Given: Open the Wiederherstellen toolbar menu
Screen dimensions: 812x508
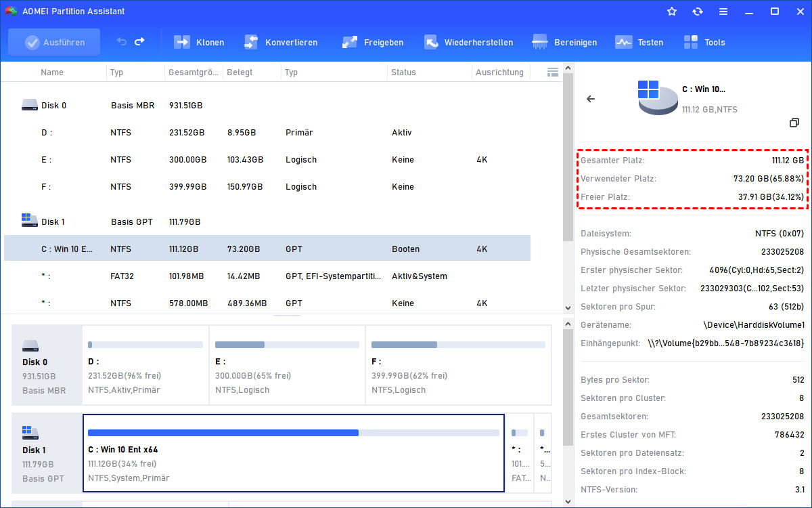Looking at the screenshot, I should pos(468,42).
